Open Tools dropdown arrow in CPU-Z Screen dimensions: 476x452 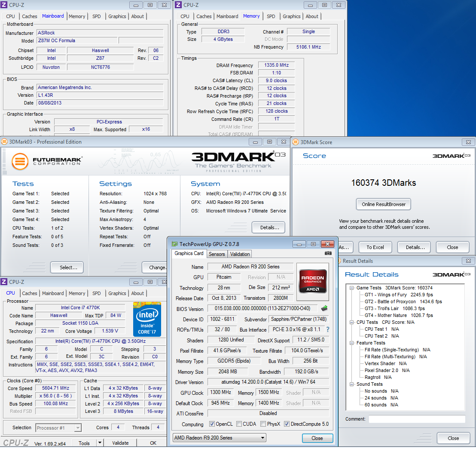pos(100,443)
